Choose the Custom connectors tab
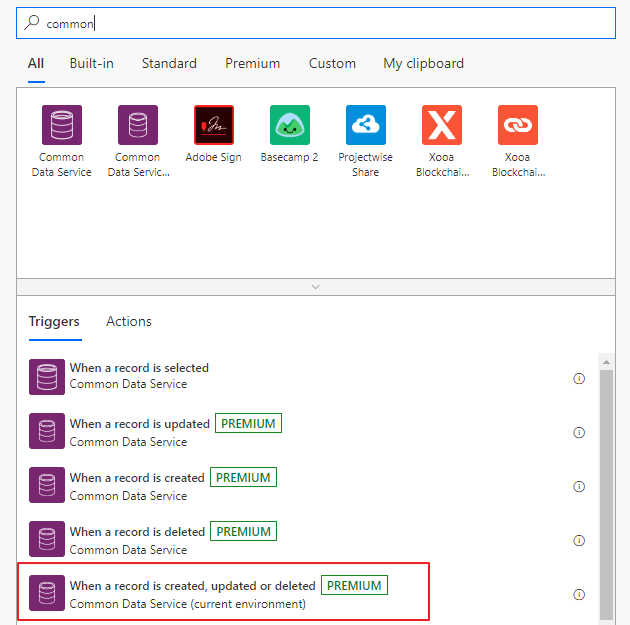Viewport: 630px width, 625px height. click(x=332, y=63)
